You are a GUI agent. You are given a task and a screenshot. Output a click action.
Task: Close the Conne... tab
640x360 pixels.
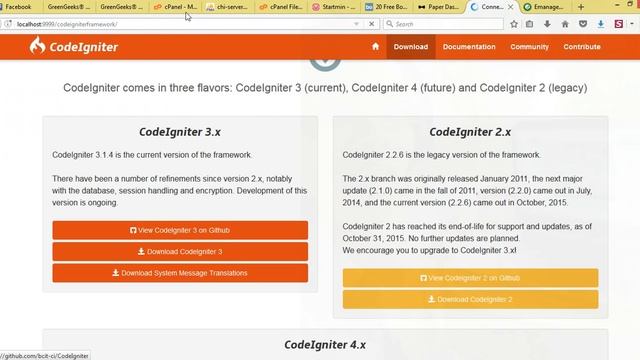(x=510, y=7)
